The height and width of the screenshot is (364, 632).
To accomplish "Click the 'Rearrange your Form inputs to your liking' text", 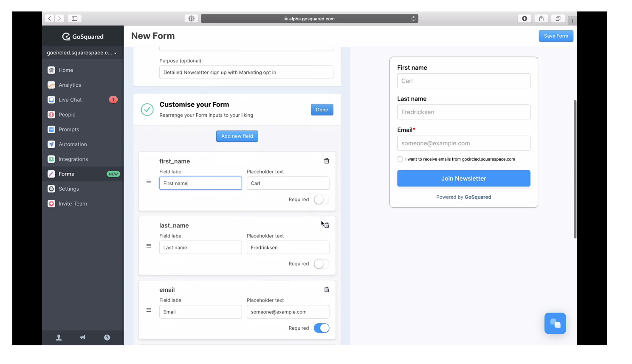I will [206, 115].
